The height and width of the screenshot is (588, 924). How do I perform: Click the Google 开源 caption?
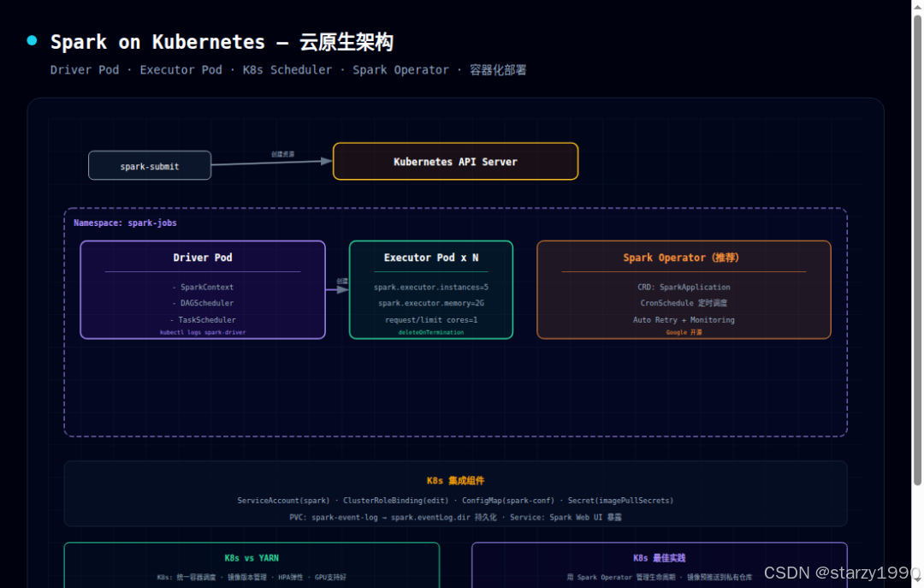pyautogui.click(x=684, y=333)
